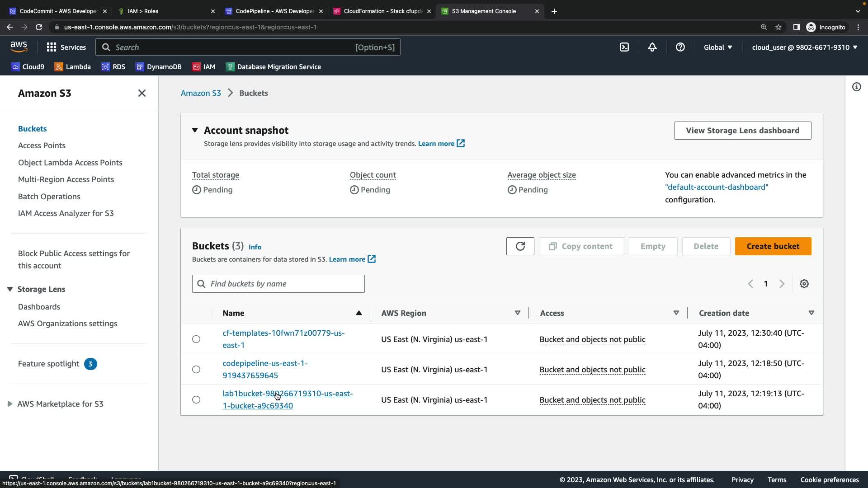Select the codepipeline-us-east-1 bucket radio button
The width and height of the screenshot is (868, 488).
click(196, 369)
